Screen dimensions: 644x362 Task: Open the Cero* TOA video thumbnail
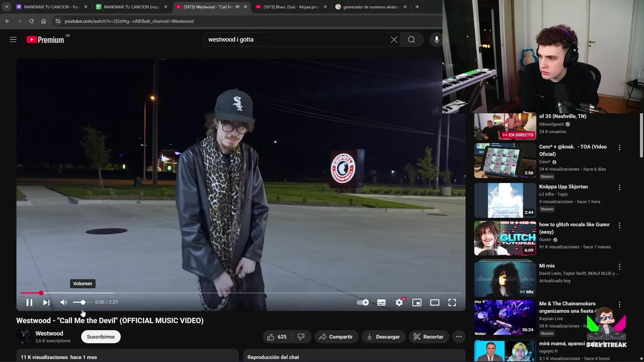(x=505, y=160)
